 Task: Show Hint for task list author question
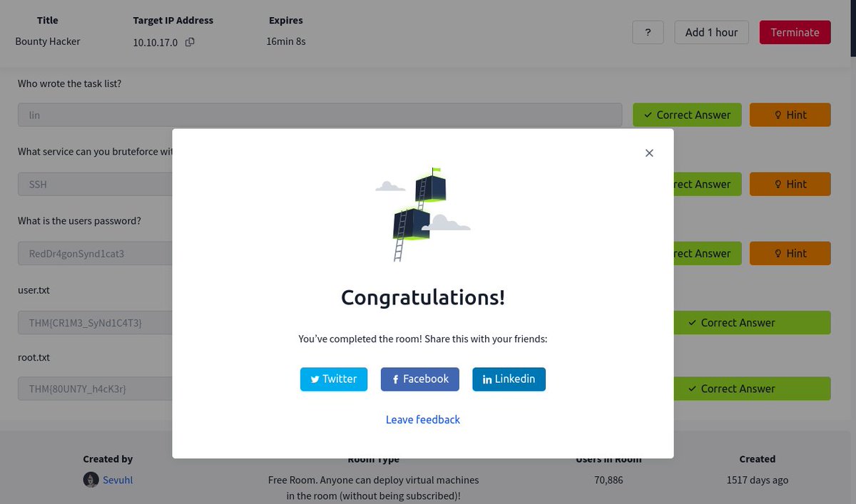(790, 115)
